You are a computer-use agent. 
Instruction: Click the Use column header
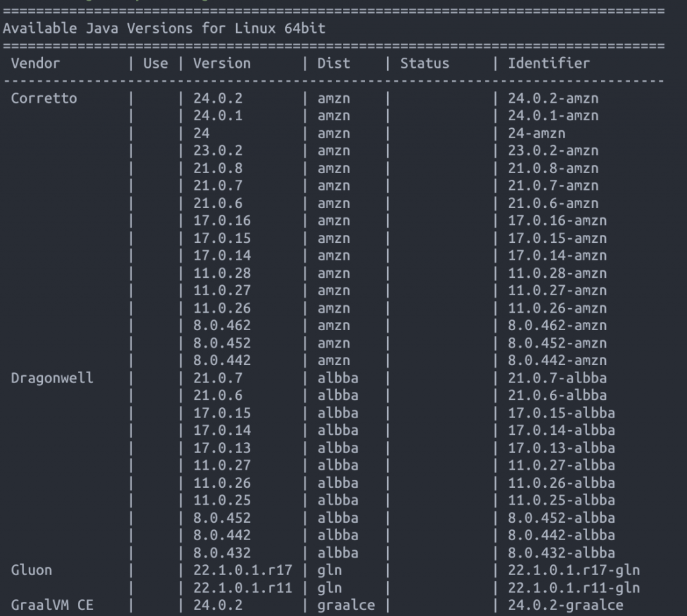(156, 64)
